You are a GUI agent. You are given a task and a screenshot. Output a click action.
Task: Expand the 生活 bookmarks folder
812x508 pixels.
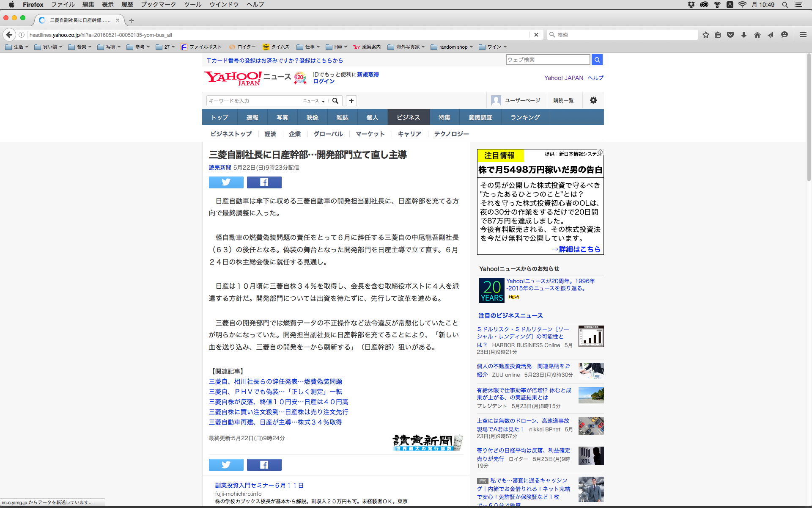(17, 47)
